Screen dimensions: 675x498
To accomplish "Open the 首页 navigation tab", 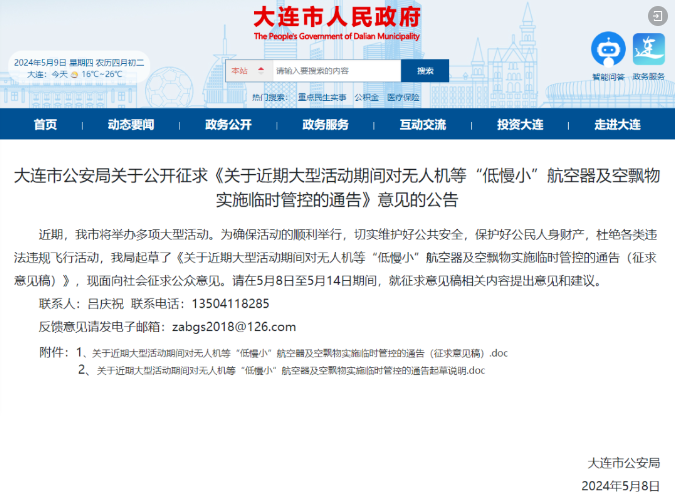I will point(45,125).
